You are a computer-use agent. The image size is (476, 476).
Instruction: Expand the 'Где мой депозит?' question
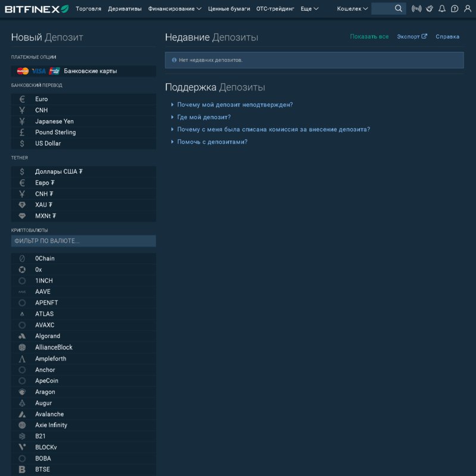tap(203, 117)
